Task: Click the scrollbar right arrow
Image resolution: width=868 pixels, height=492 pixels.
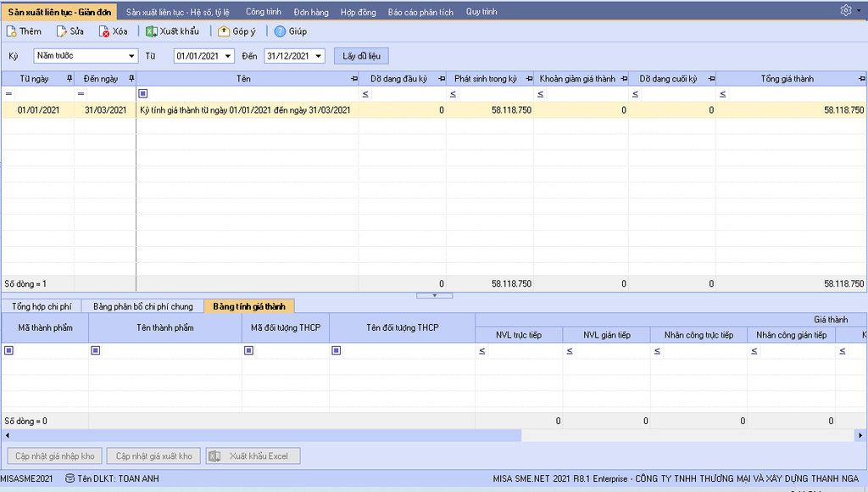Action: pos(860,435)
